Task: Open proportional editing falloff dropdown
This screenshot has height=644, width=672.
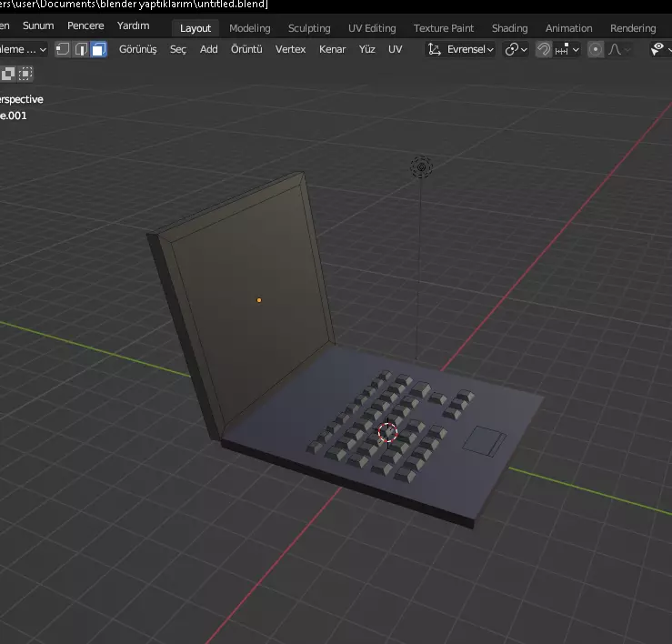Action: point(620,49)
